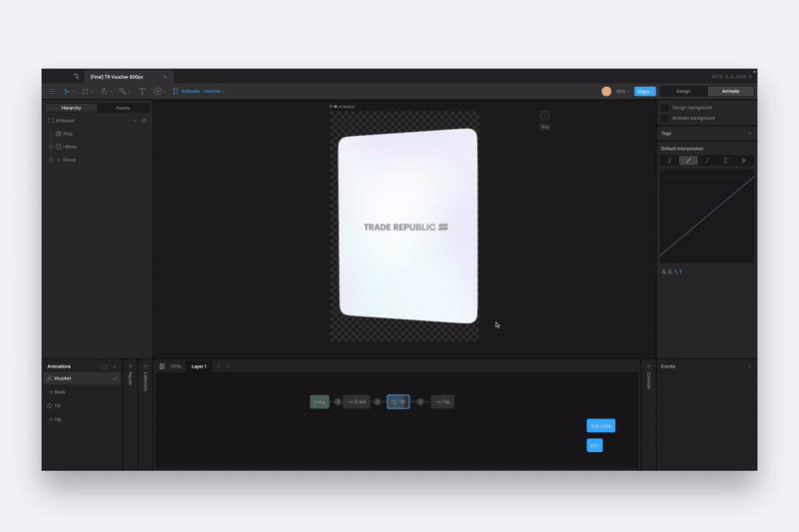Viewport: 799px width, 532px height.
Task: Open the Design background color swatch
Action: pyautogui.click(x=665, y=108)
